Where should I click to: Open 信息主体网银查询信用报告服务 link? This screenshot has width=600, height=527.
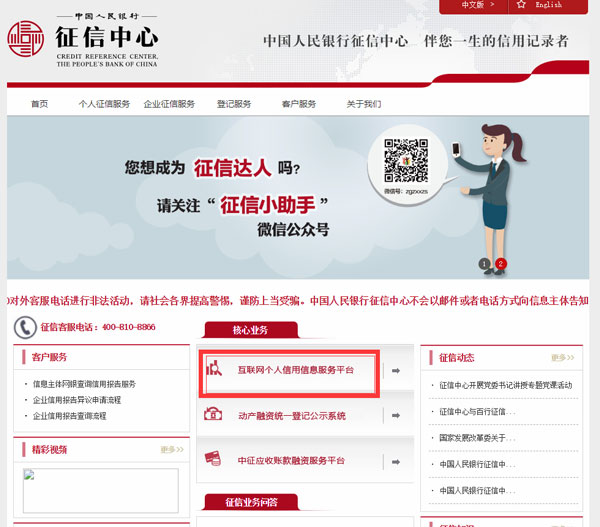pyautogui.click(x=84, y=384)
